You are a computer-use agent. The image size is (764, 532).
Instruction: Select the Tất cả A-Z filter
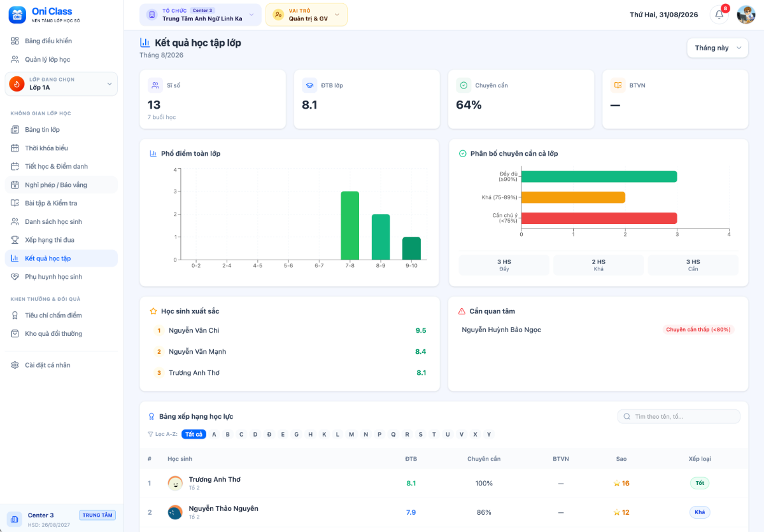[x=194, y=435]
